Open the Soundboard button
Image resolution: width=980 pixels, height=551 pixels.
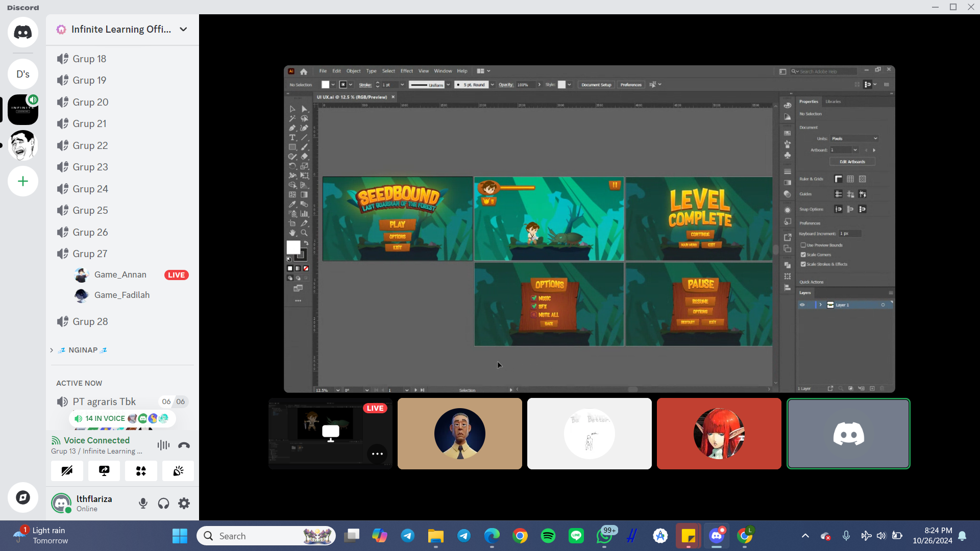178,471
